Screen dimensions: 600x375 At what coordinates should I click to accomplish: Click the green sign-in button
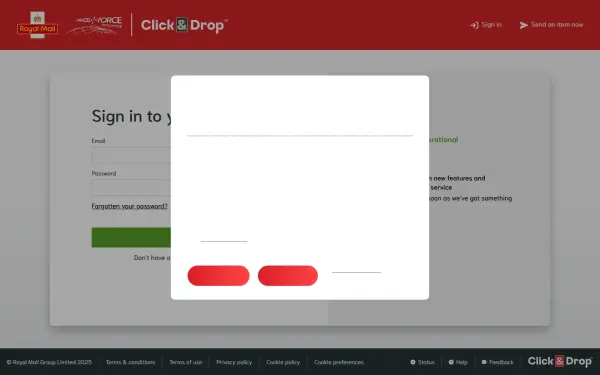click(x=131, y=238)
